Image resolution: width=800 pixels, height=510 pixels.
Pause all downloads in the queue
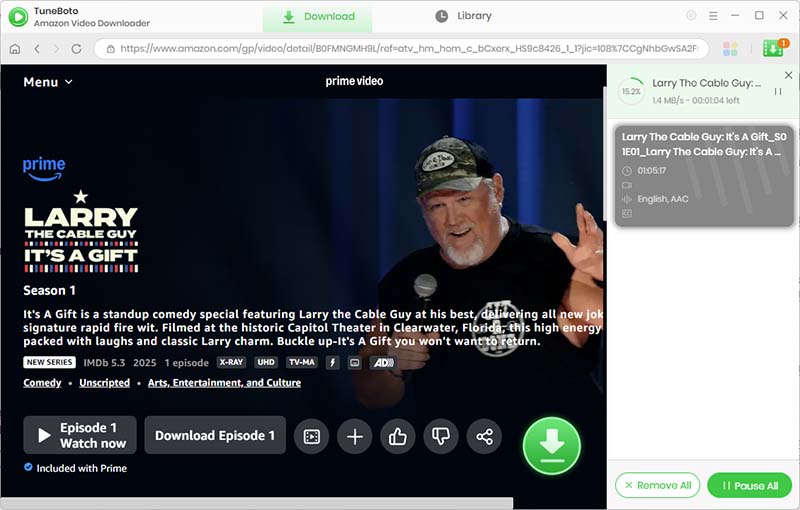(749, 485)
